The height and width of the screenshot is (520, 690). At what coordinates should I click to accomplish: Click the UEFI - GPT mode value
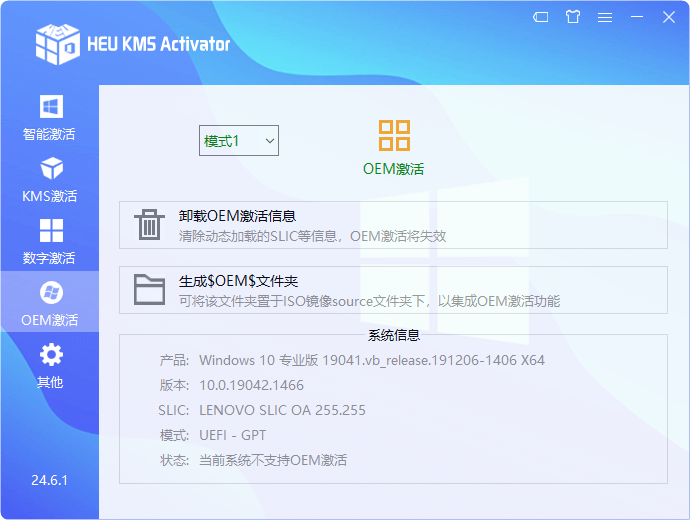[232, 435]
